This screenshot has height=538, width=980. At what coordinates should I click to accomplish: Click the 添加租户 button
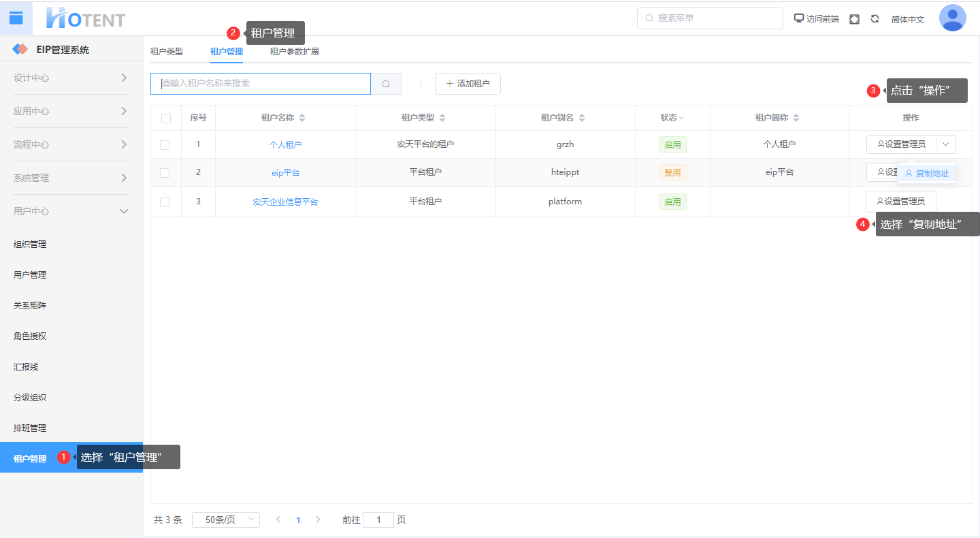point(468,84)
